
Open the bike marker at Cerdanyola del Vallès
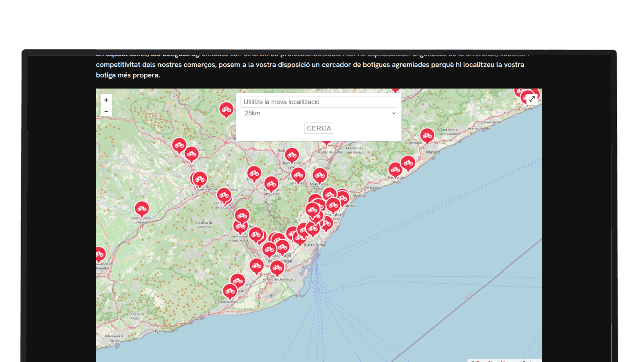298,175
